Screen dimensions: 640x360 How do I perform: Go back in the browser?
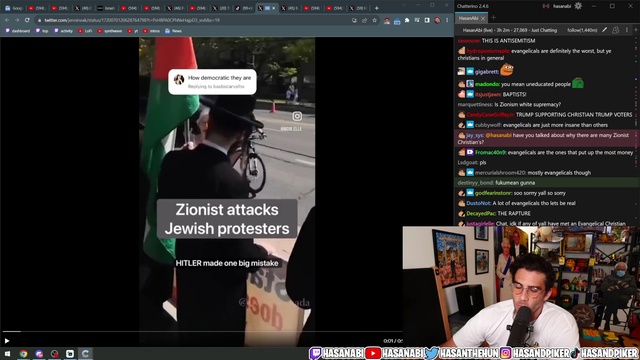7,20
